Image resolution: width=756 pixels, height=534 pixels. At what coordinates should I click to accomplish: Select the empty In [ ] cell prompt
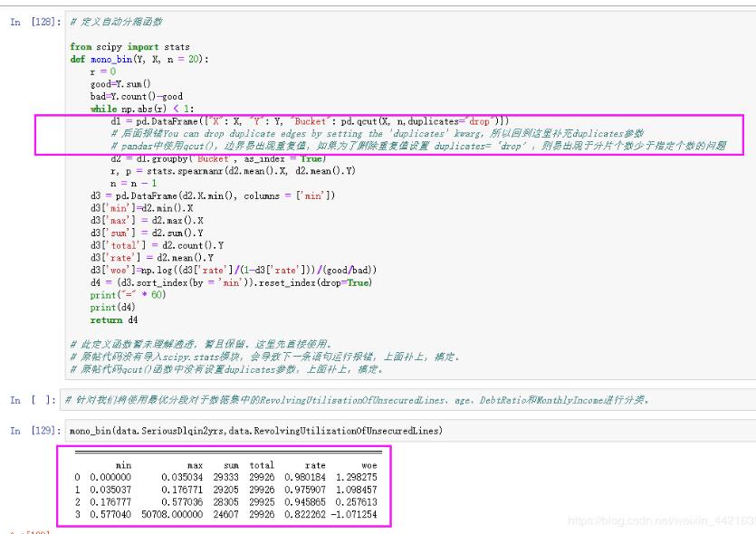(33, 400)
